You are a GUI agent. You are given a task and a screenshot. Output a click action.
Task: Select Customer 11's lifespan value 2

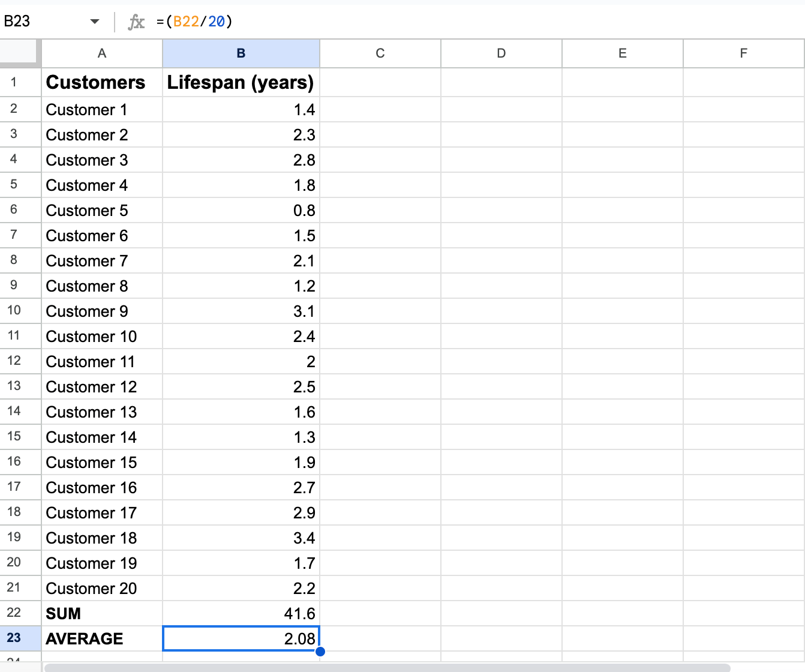coord(241,362)
